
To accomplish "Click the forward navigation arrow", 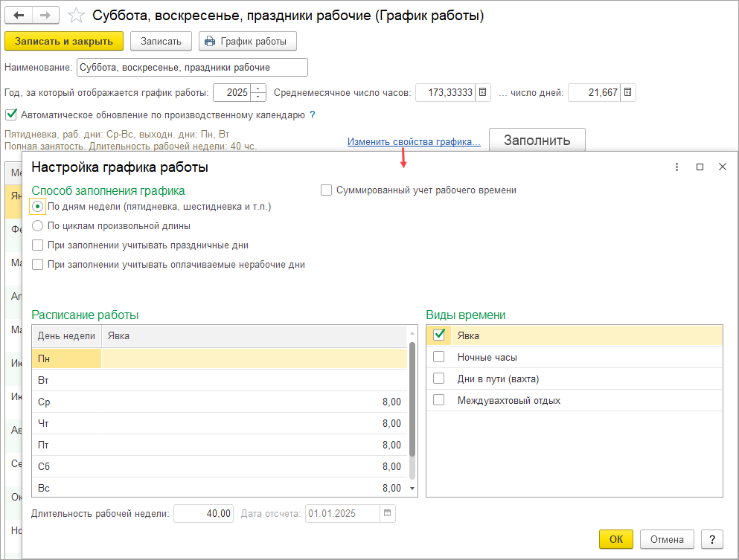I will point(45,16).
